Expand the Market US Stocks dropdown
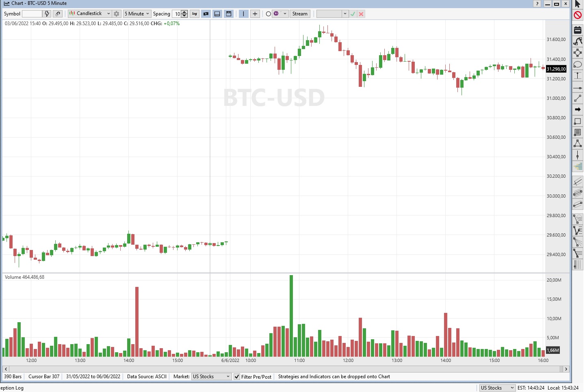Viewport: 585px width, 392px height. [x=228, y=377]
